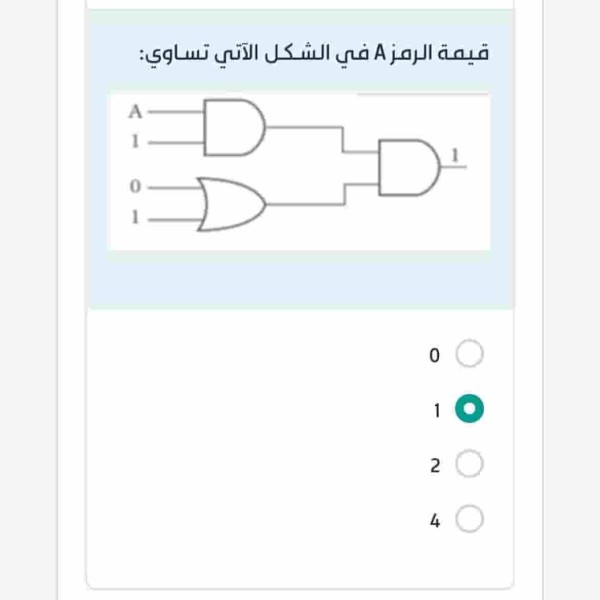
Task: Click the selected radio button for answer 1
Action: point(470,409)
